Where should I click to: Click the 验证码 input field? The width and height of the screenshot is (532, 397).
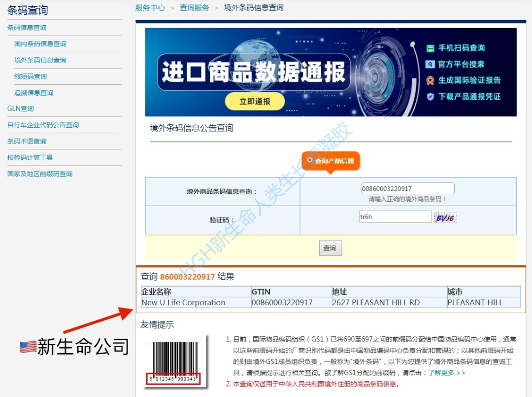tap(396, 217)
